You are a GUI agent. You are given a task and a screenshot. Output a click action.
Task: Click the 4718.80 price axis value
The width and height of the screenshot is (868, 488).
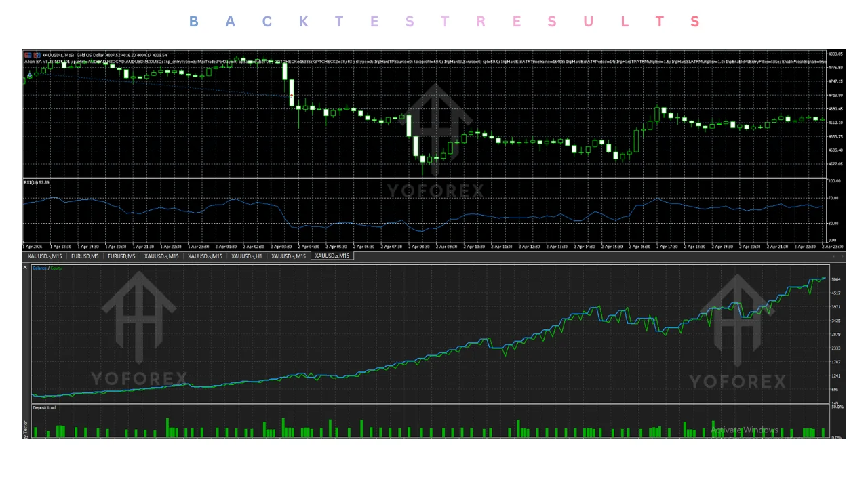tap(835, 95)
